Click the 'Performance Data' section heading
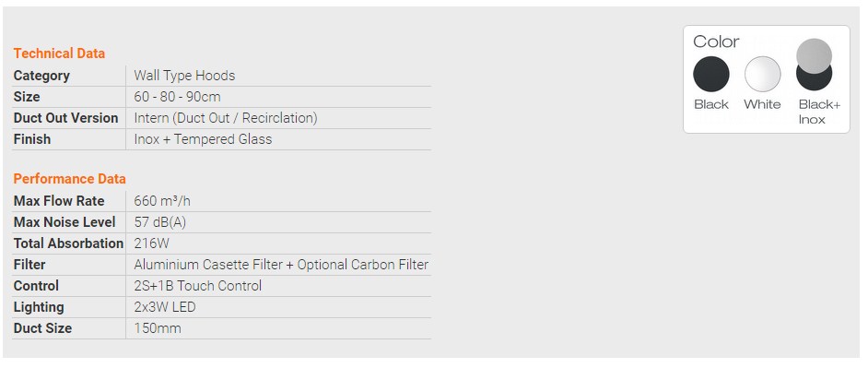Screen dimensions: 868x368 click(x=70, y=178)
